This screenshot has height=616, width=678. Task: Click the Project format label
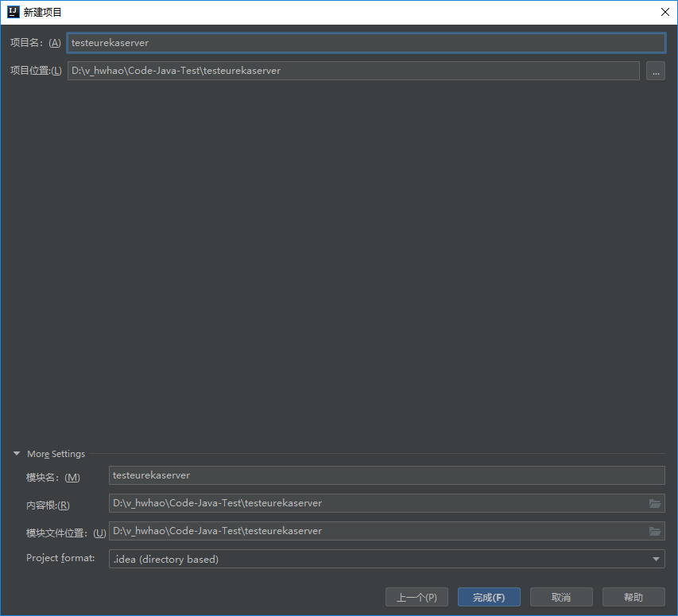pos(60,558)
